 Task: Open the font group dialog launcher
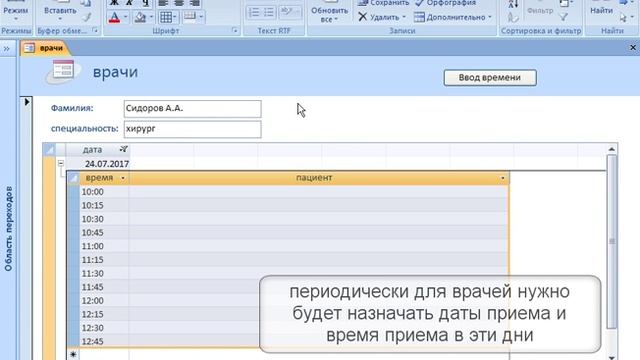235,30
